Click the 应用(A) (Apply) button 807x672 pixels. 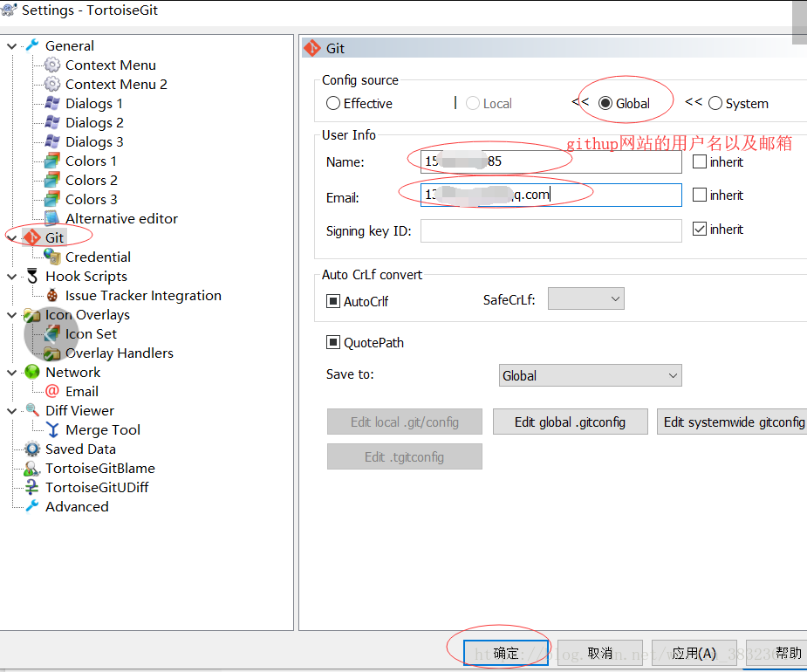click(694, 653)
